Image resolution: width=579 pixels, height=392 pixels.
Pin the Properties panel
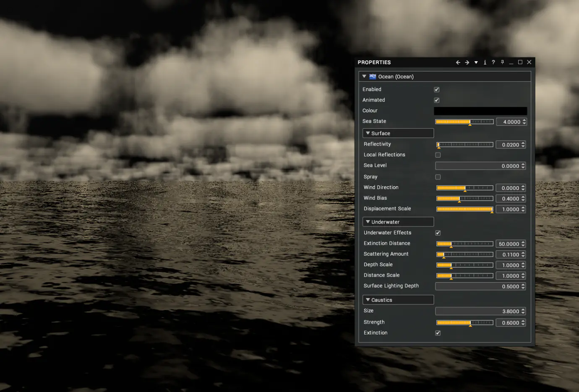(502, 62)
